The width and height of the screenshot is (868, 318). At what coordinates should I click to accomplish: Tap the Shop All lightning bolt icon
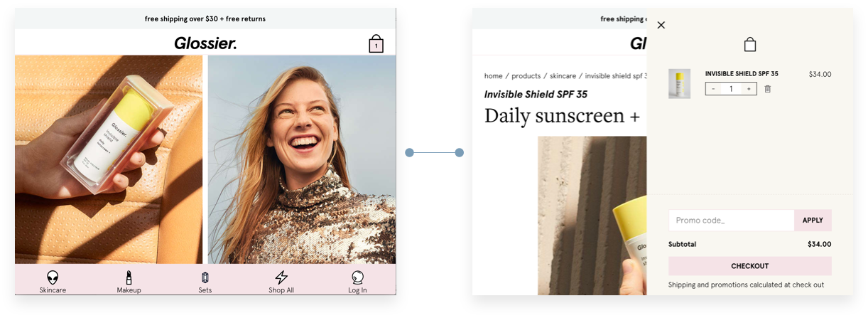click(281, 277)
